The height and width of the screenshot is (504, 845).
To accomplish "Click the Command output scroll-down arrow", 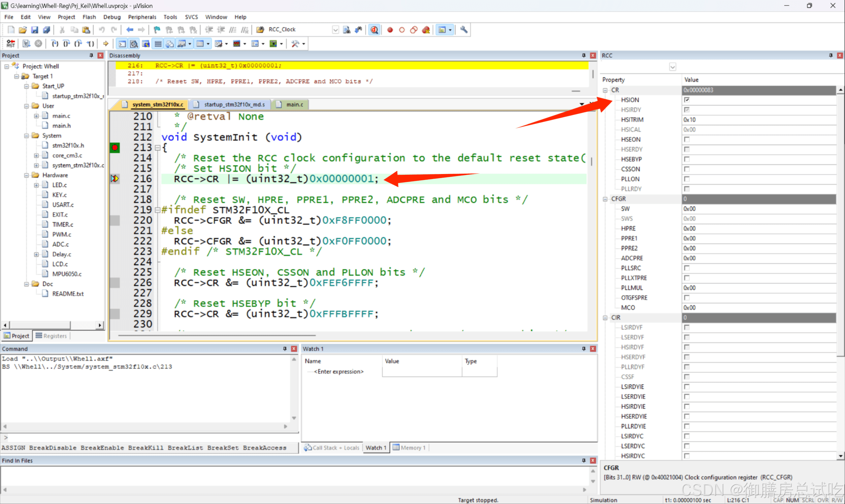I will point(294,418).
